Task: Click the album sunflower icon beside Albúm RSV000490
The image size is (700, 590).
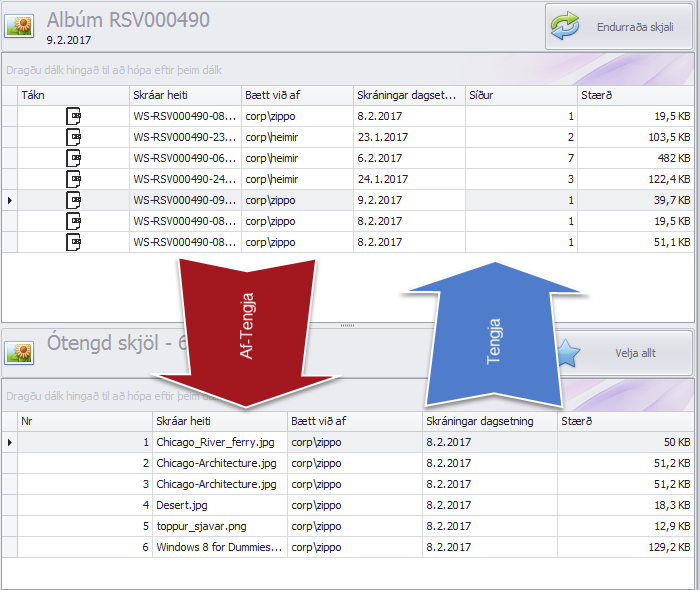Action: (20, 27)
